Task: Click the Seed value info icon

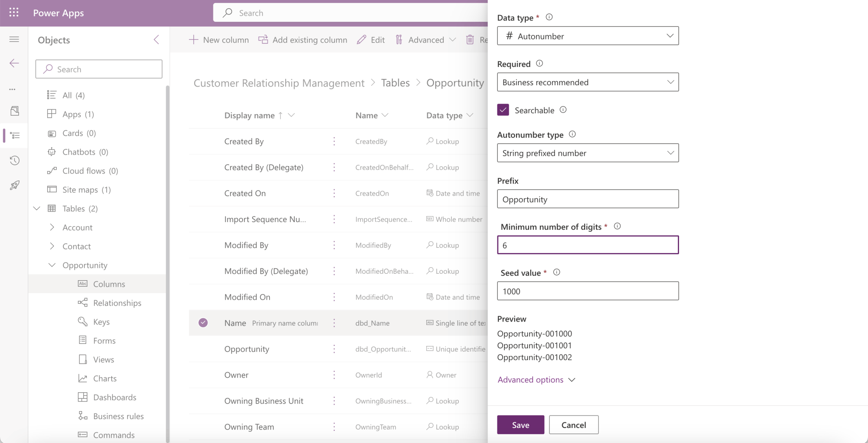Action: click(557, 272)
